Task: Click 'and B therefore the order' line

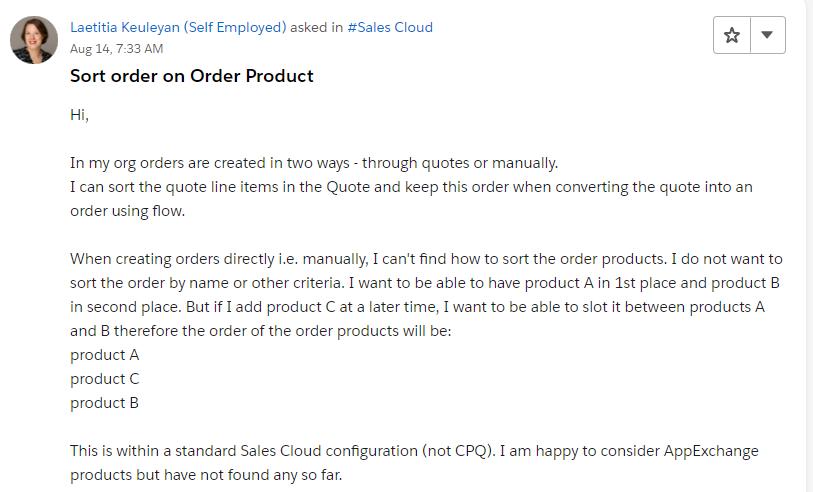Action: pos(160,331)
